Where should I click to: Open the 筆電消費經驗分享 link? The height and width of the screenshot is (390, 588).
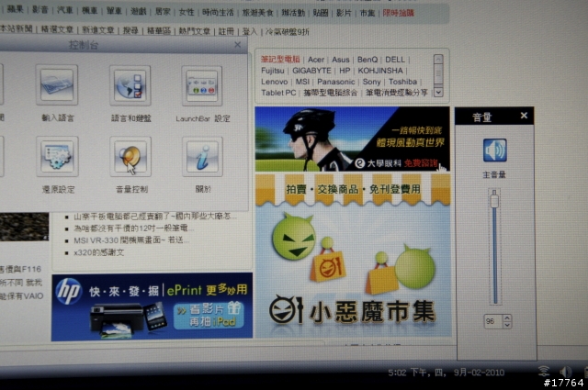pyautogui.click(x=397, y=93)
